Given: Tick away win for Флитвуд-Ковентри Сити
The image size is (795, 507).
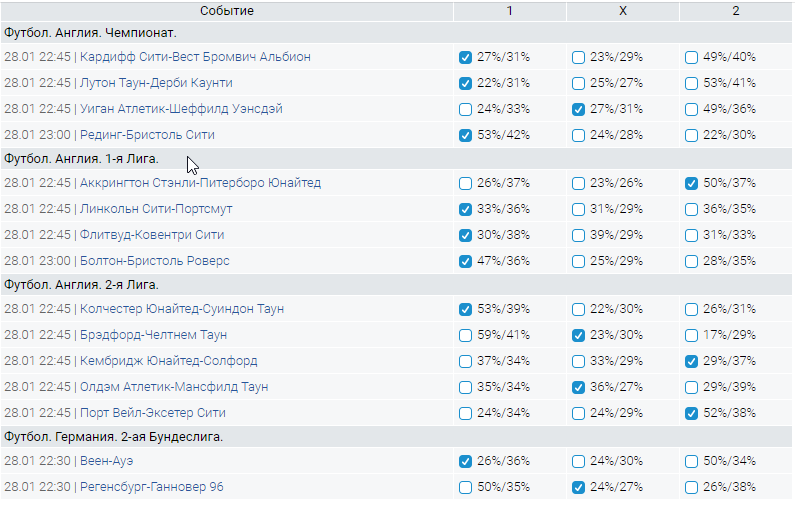Looking at the screenshot, I should click(691, 236).
